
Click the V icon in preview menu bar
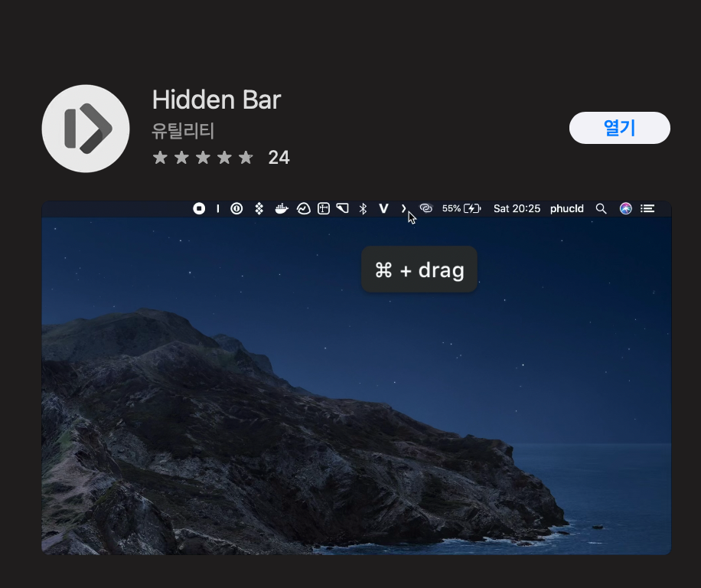coord(383,208)
